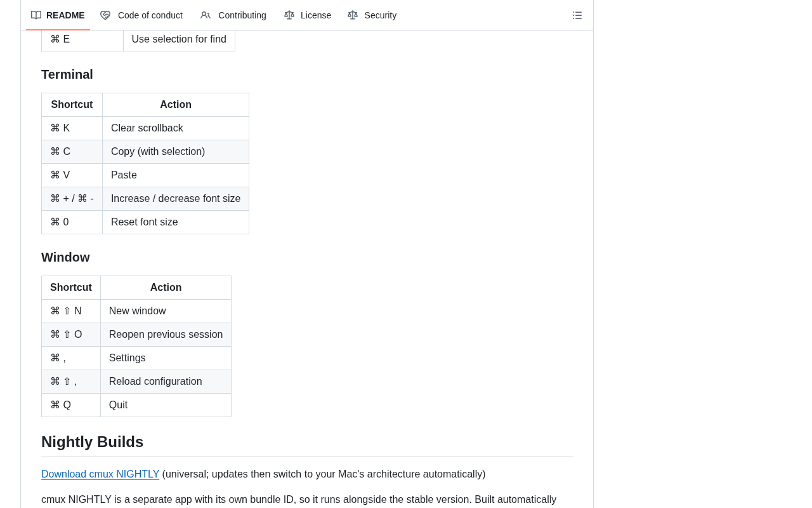
Task: Select 'Use selection for find' cell
Action: coord(179,40)
